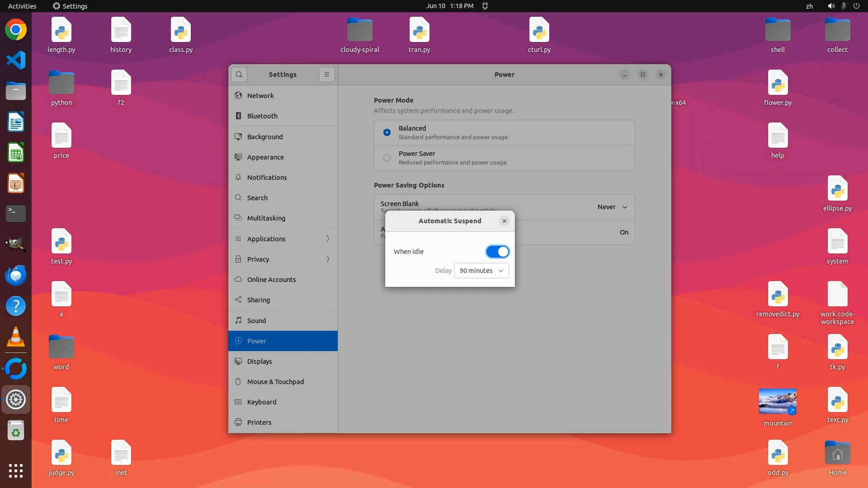Expand the Privacy settings category
Screen dimensions: 868x488
[283, 259]
